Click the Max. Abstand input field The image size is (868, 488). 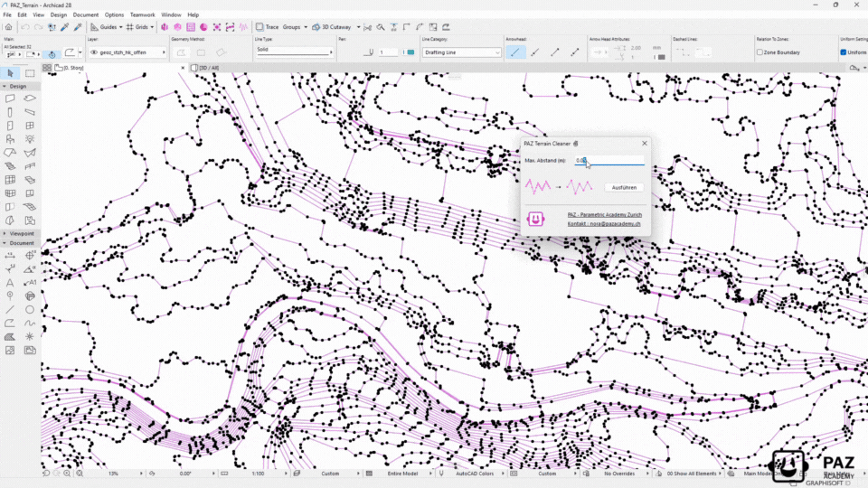pos(609,161)
